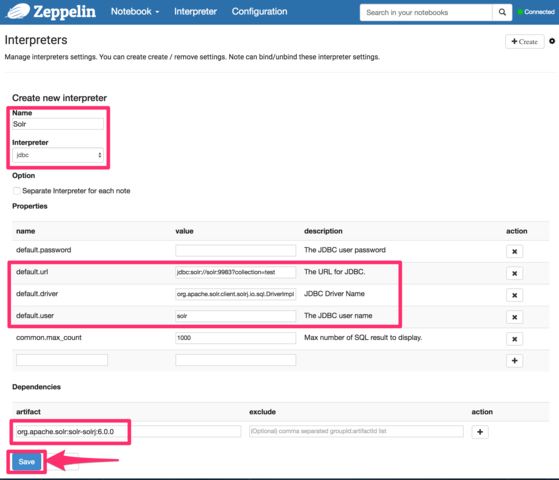
Task: Click the default.url value field
Action: coord(235,272)
